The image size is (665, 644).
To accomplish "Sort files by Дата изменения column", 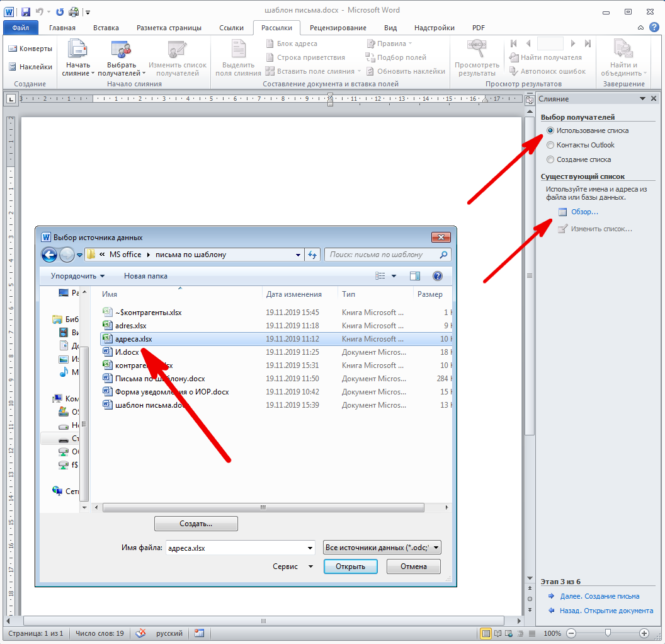I will click(x=294, y=294).
